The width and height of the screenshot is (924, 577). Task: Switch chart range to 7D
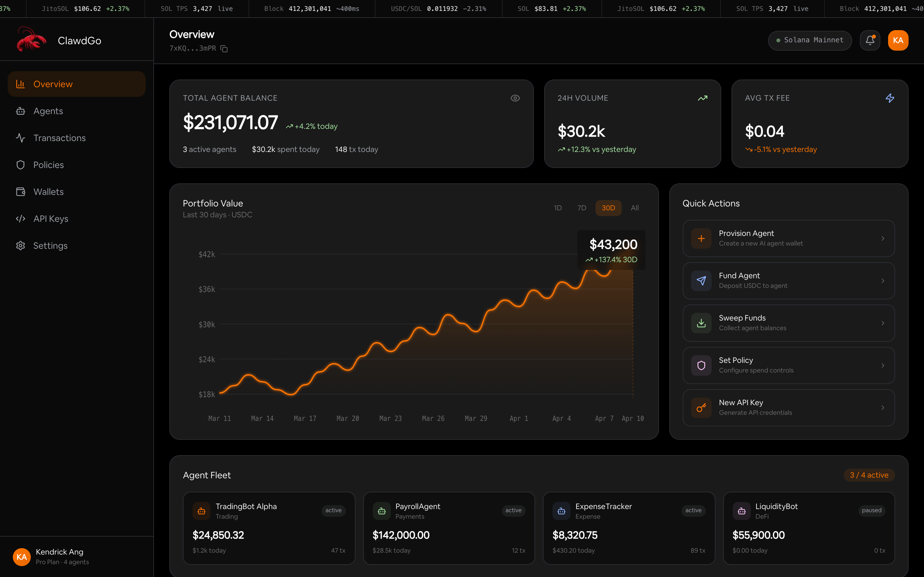[581, 208]
